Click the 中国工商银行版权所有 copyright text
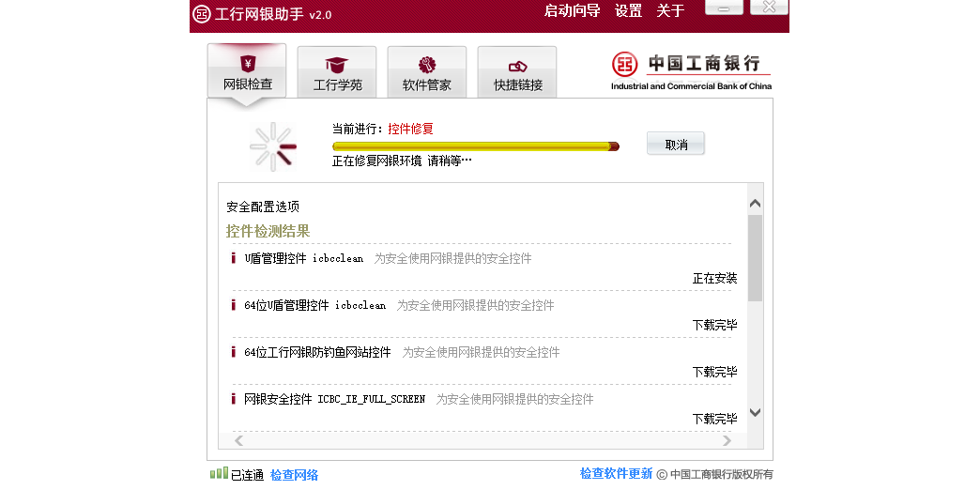Screen dimensions: 980x490 721,474
